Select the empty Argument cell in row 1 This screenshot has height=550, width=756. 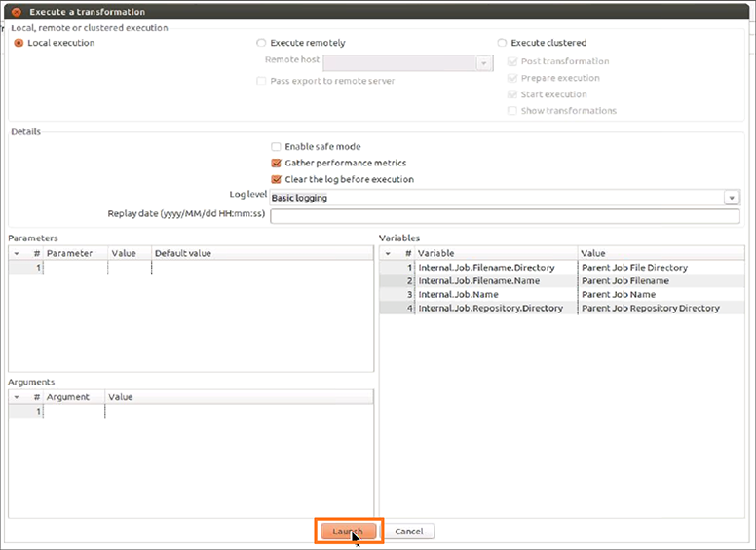pyautogui.click(x=74, y=412)
